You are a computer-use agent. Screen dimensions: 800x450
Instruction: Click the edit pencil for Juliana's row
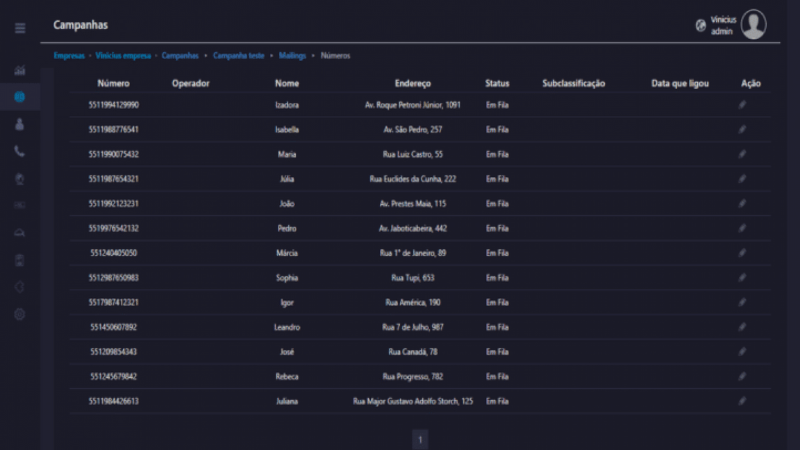pos(742,401)
